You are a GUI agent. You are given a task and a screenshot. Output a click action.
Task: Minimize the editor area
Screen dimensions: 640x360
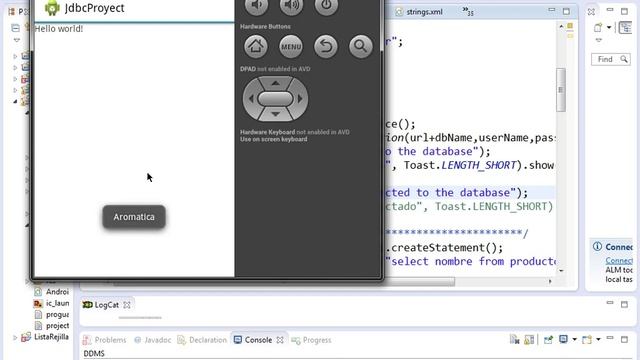point(551,10)
